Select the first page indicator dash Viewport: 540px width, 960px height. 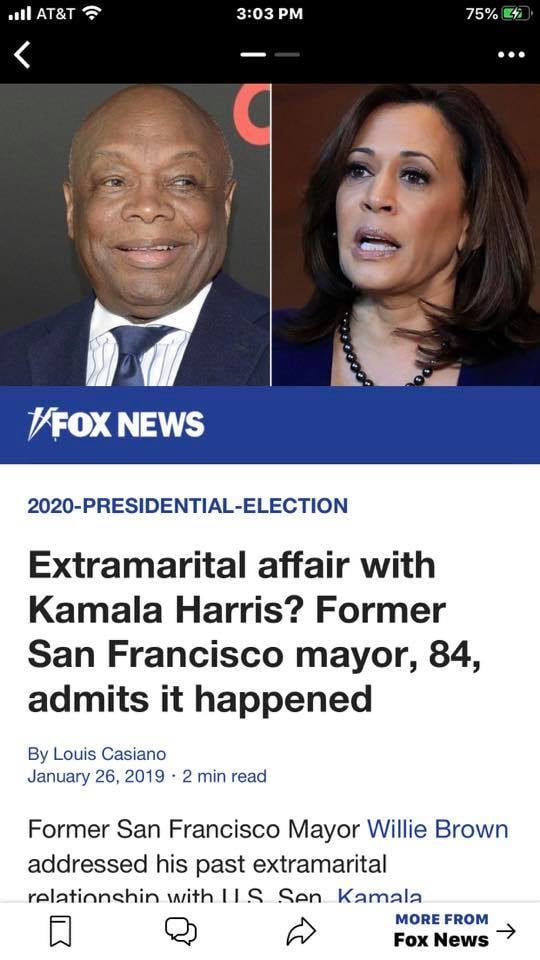[x=253, y=54]
